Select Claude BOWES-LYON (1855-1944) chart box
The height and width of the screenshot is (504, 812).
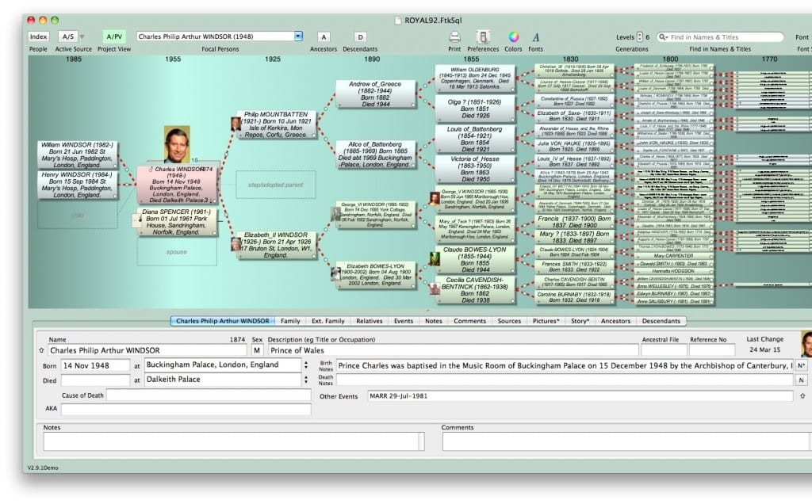(475, 259)
